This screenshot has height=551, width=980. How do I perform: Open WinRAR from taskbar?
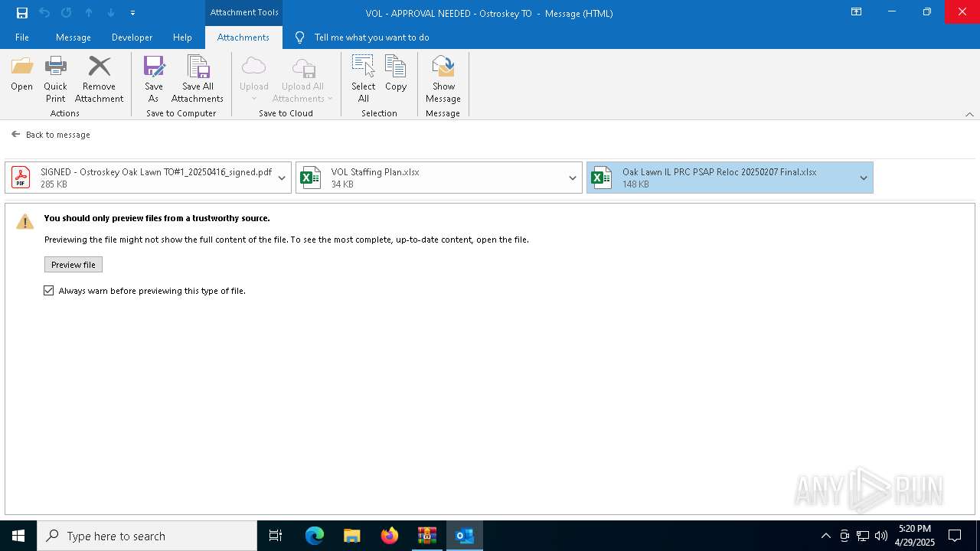pos(426,536)
